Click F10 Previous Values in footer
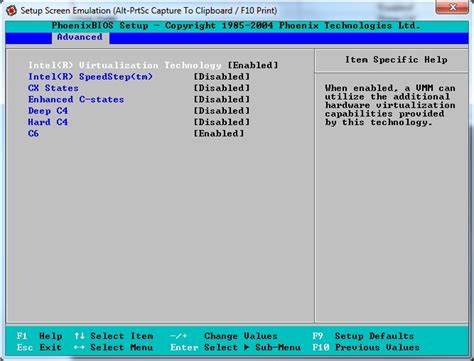474x361 pixels. [366, 347]
